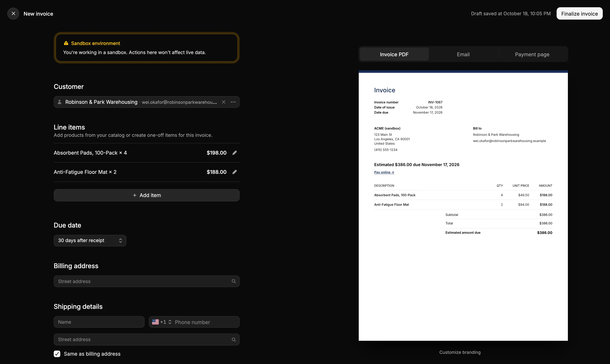Open customer more options ellipsis menu
This screenshot has height=364, width=610.
tap(233, 102)
